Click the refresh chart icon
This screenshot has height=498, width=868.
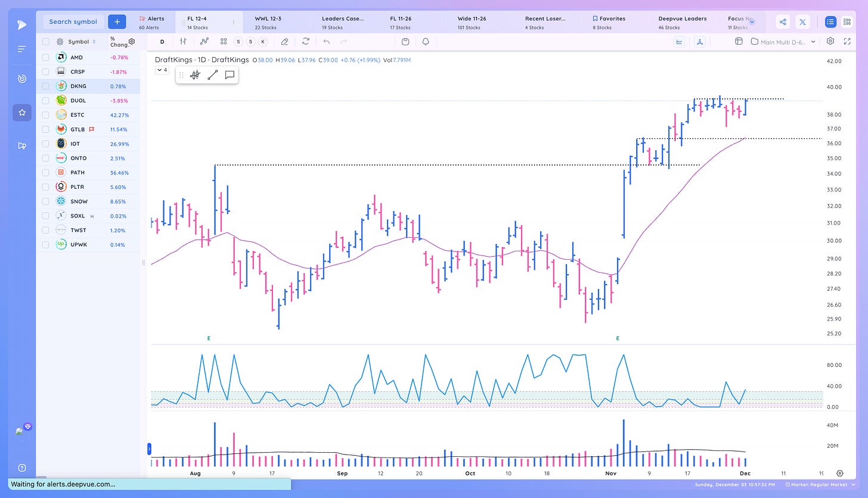(x=306, y=42)
